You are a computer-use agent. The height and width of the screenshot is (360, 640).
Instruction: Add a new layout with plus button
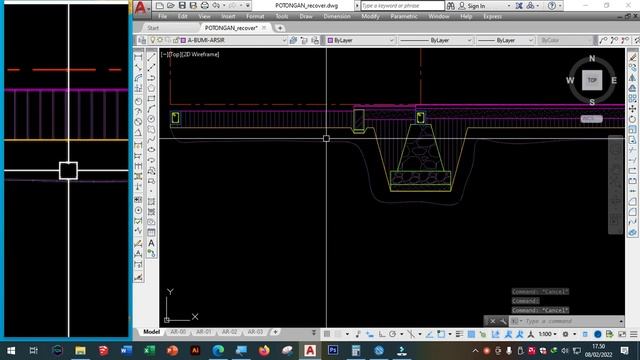pyautogui.click(x=275, y=332)
